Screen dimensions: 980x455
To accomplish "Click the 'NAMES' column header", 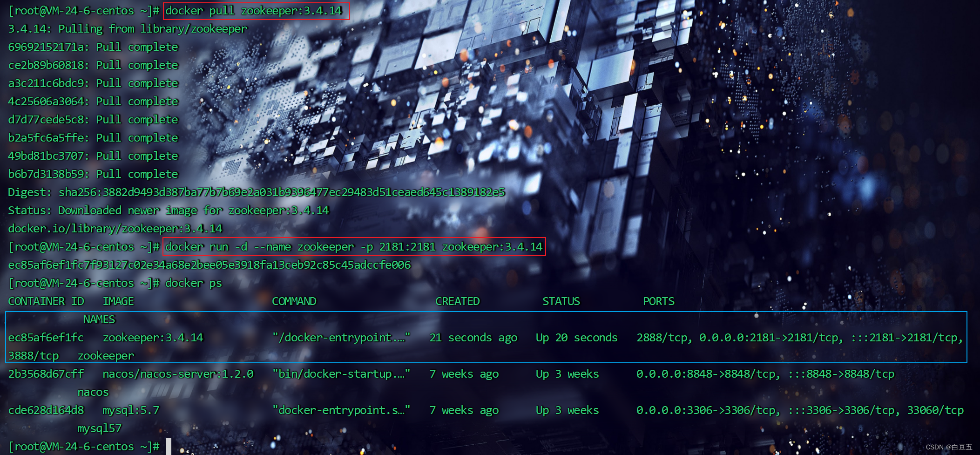I will point(99,319).
